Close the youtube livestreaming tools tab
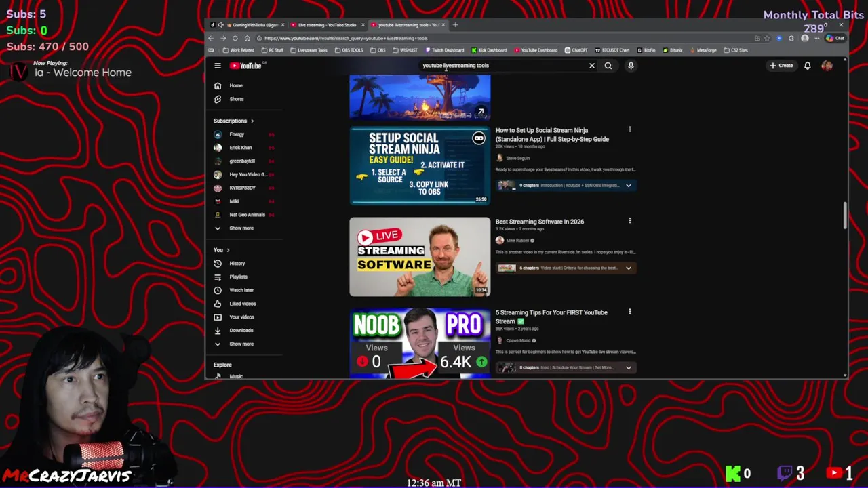 click(443, 25)
